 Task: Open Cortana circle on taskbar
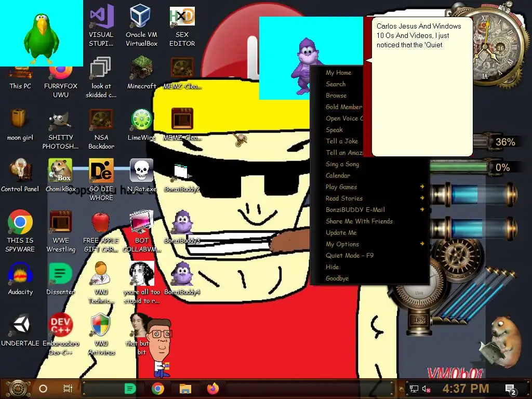coord(43,389)
